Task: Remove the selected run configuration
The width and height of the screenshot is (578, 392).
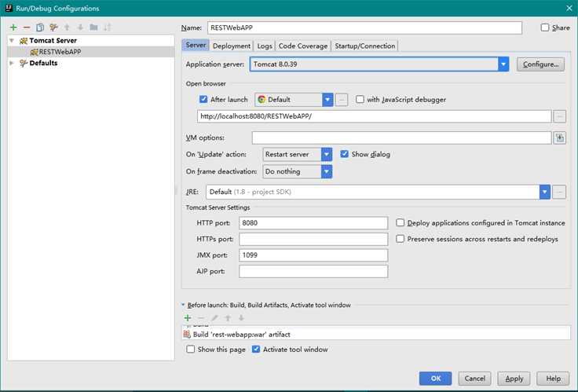Action: (x=27, y=27)
